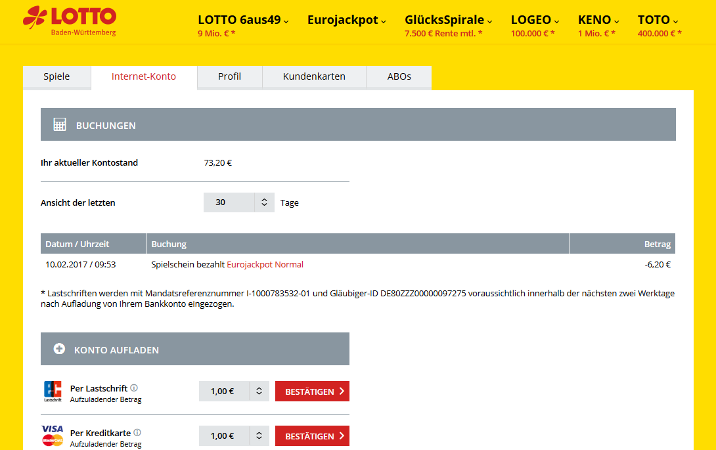Click the calendar icon beside BUCHUNGEN
This screenshot has width=716, height=450.
pyautogui.click(x=59, y=125)
